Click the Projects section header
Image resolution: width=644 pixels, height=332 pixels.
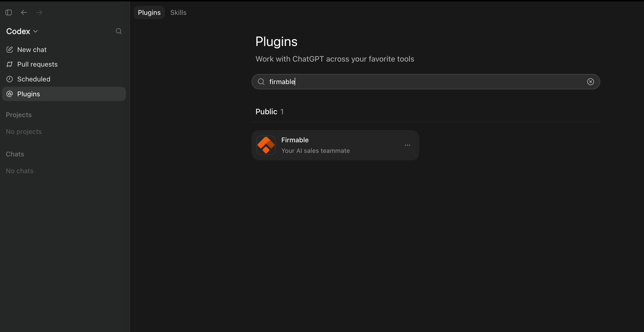point(19,115)
